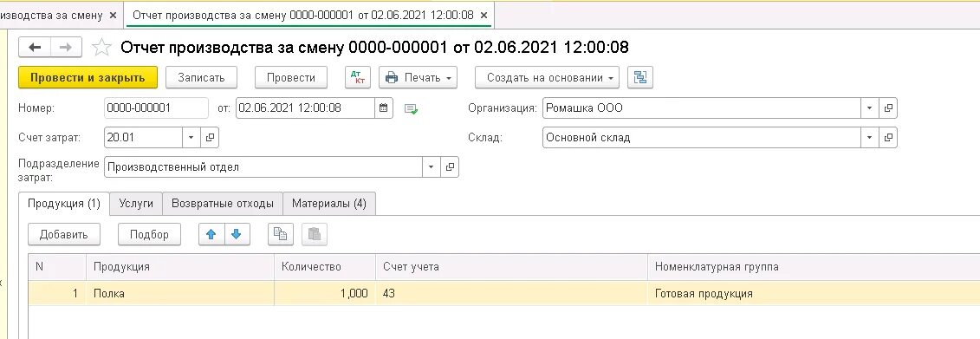
Task: Click the document posted status icon
Action: 411,109
